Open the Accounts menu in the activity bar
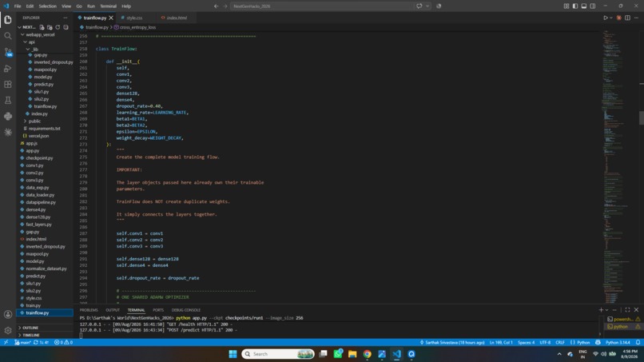 click(8, 314)
